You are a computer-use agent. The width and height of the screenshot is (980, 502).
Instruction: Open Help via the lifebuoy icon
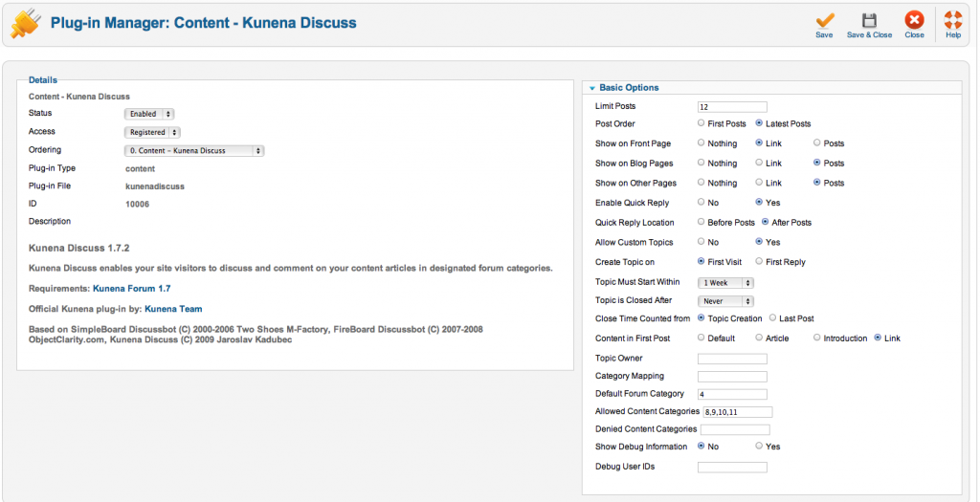pos(953,20)
